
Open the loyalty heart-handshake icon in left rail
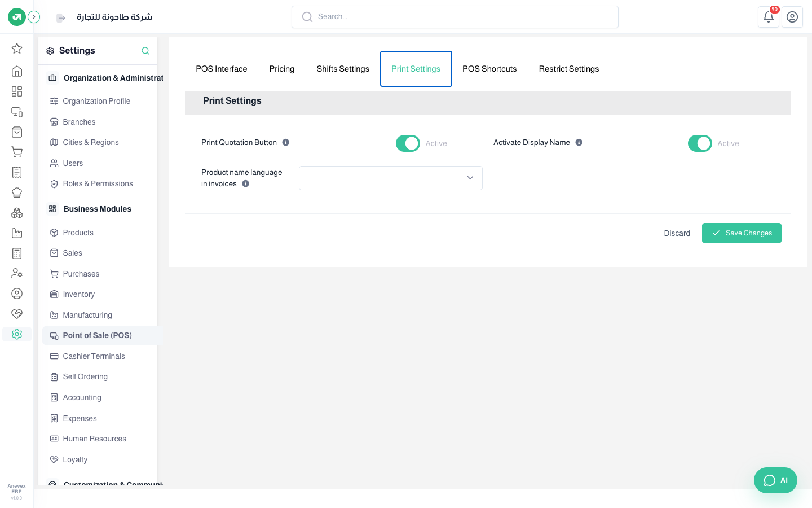tap(17, 314)
